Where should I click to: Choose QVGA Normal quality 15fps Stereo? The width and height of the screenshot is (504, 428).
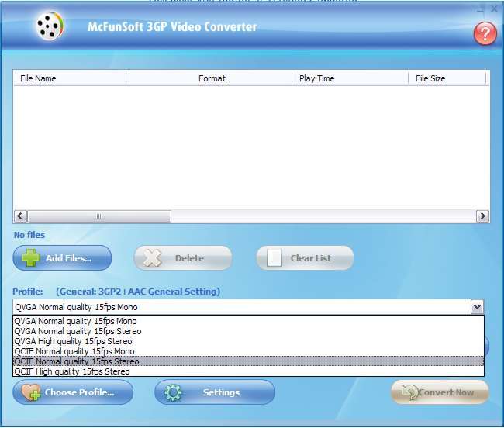pos(78,331)
